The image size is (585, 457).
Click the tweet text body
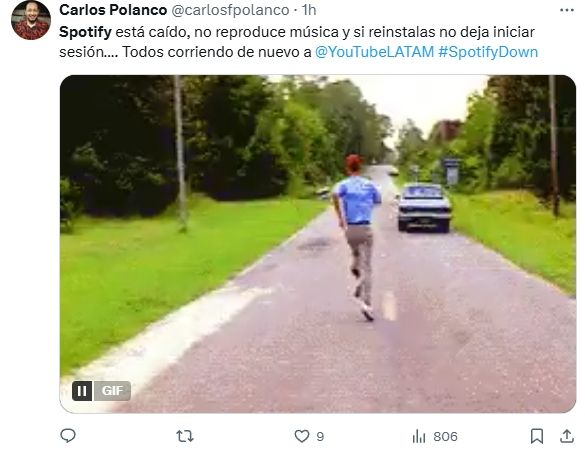click(x=298, y=42)
